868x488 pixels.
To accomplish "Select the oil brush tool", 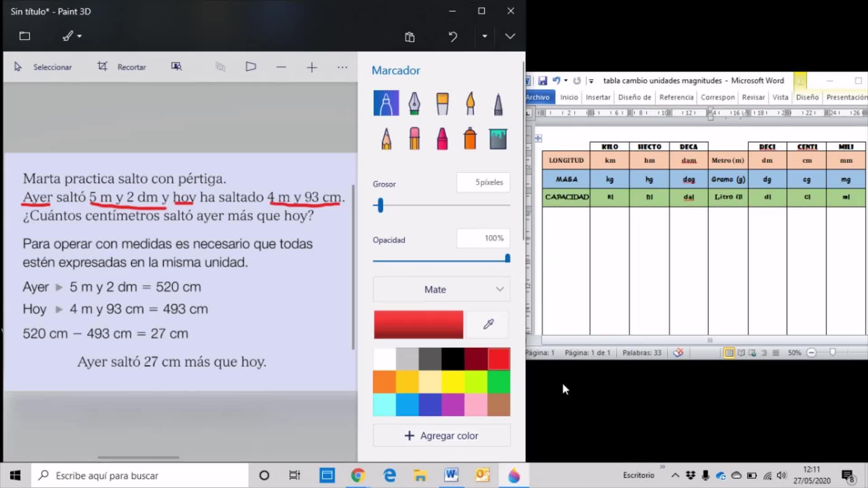I will tap(442, 103).
